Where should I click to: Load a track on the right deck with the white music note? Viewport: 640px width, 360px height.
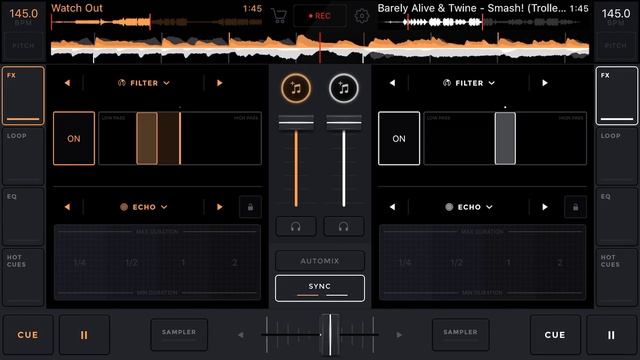[344, 88]
